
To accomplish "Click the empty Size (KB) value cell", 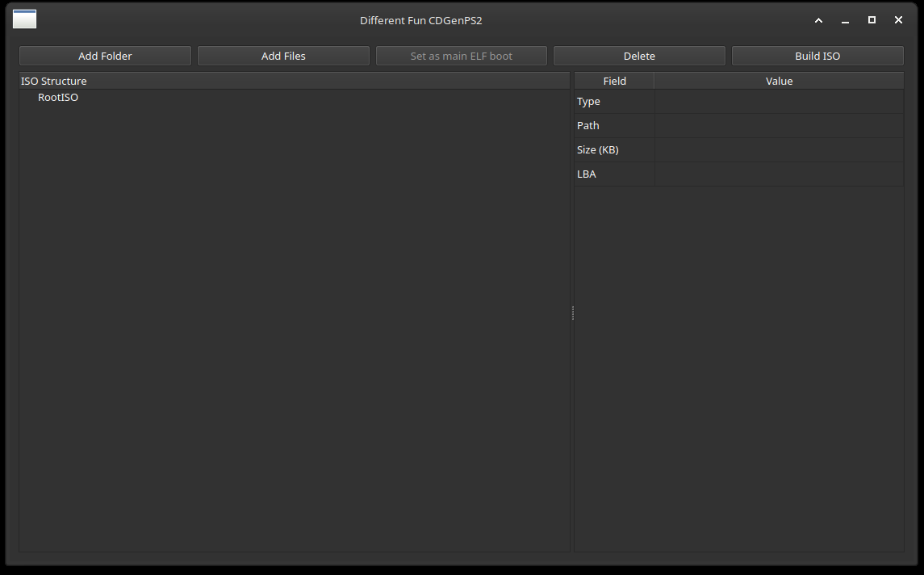I will click(779, 149).
